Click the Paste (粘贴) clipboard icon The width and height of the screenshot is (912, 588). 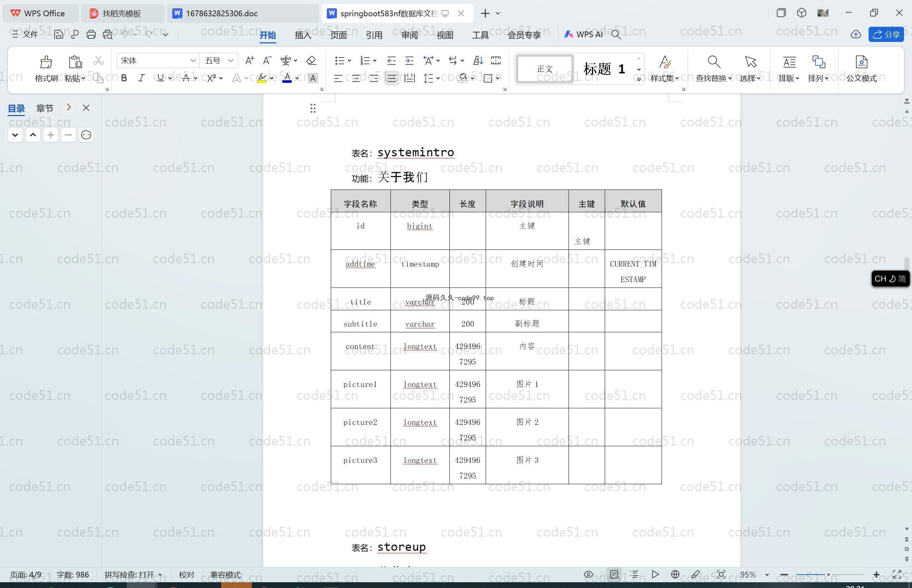[75, 62]
